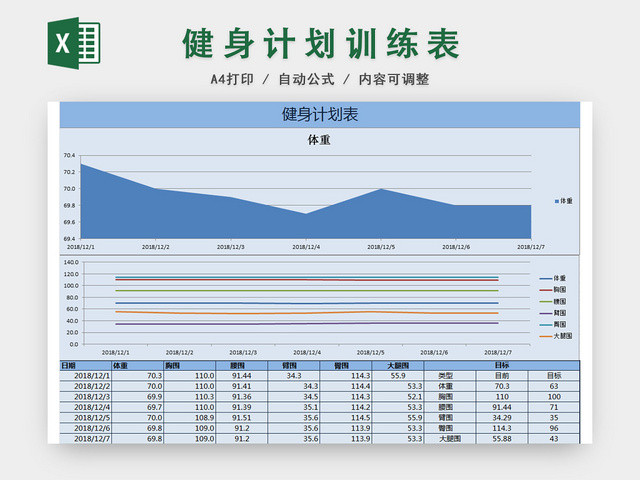Click the 体重 legend entry of the area chart

tap(564, 201)
